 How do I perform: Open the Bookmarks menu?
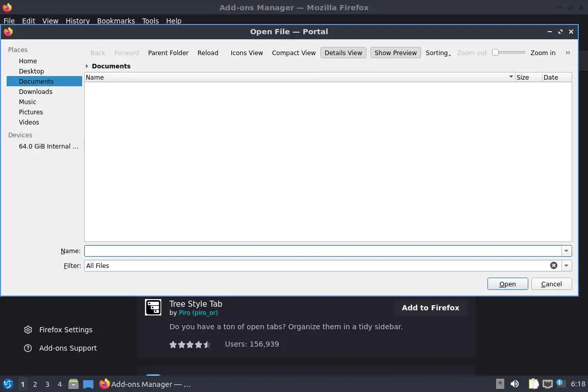click(x=116, y=21)
